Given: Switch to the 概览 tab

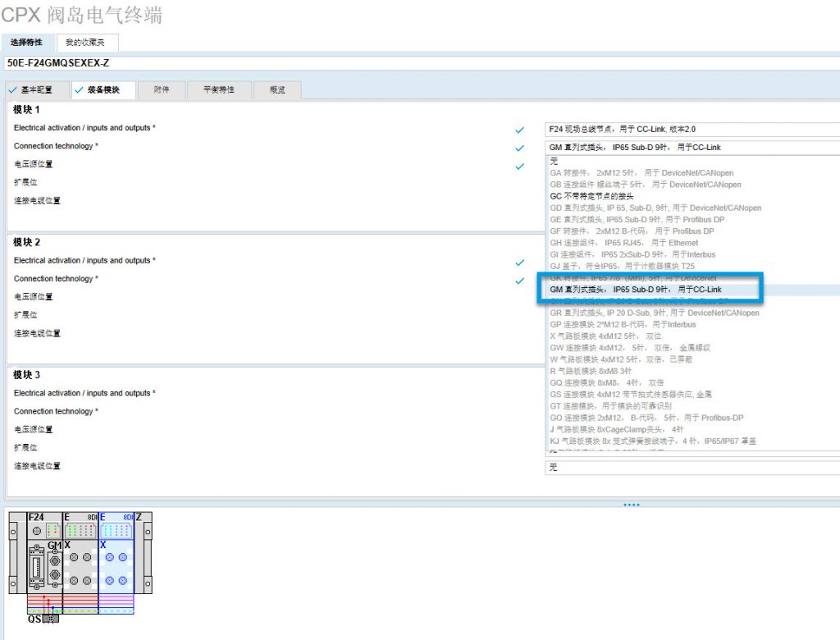Looking at the screenshot, I should click(x=277, y=89).
